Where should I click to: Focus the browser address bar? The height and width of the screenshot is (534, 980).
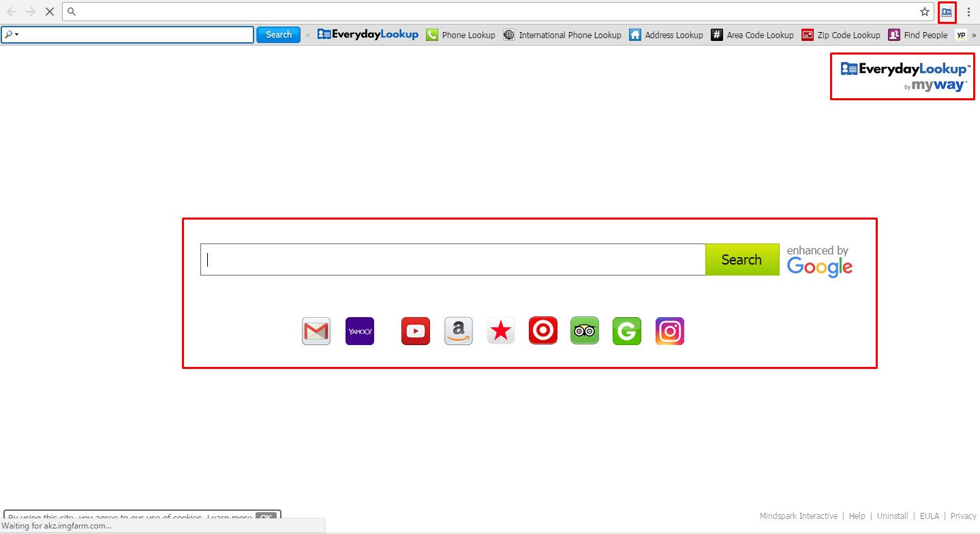pyautogui.click(x=497, y=12)
